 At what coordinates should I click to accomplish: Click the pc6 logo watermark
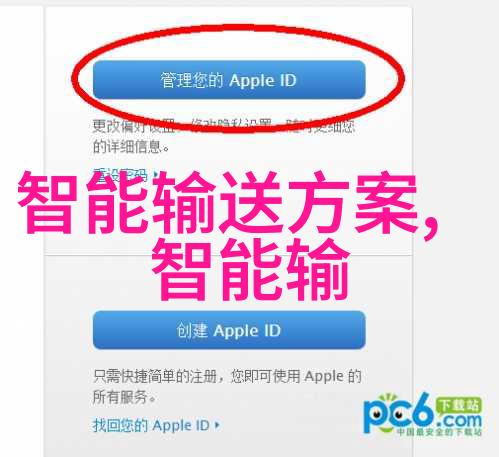(423, 414)
